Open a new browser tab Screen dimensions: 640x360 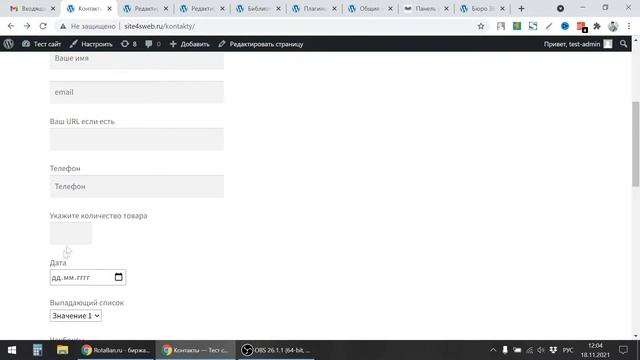[x=521, y=9]
